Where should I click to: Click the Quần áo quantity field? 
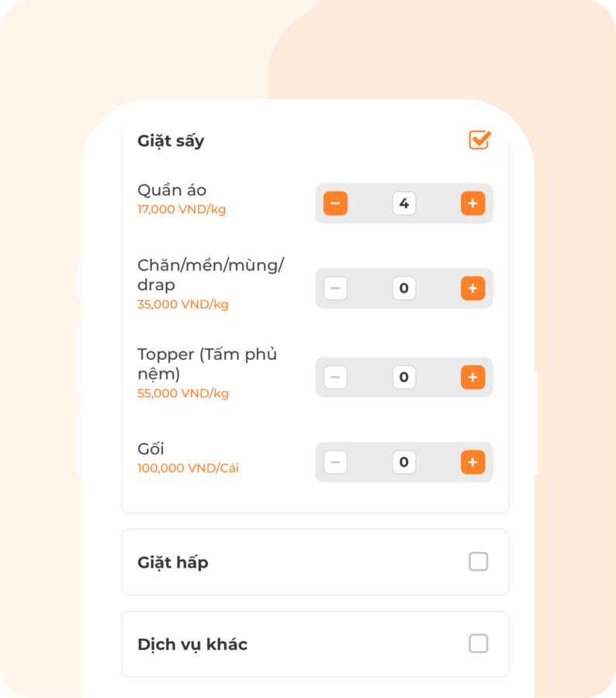(403, 204)
